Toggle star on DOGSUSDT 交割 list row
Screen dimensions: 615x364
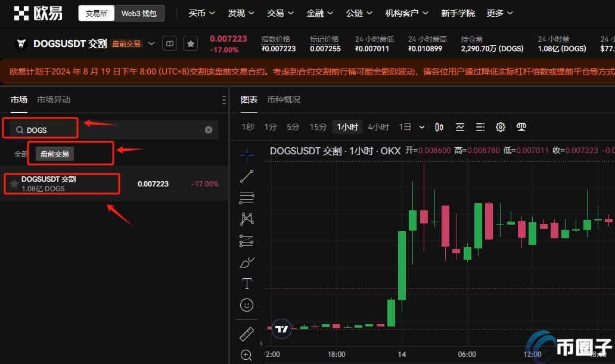(x=14, y=184)
